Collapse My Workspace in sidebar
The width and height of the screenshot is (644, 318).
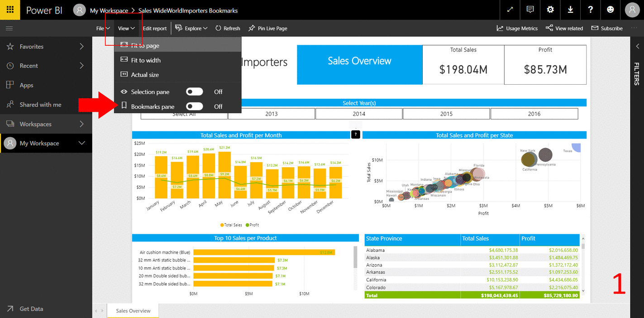pos(82,143)
